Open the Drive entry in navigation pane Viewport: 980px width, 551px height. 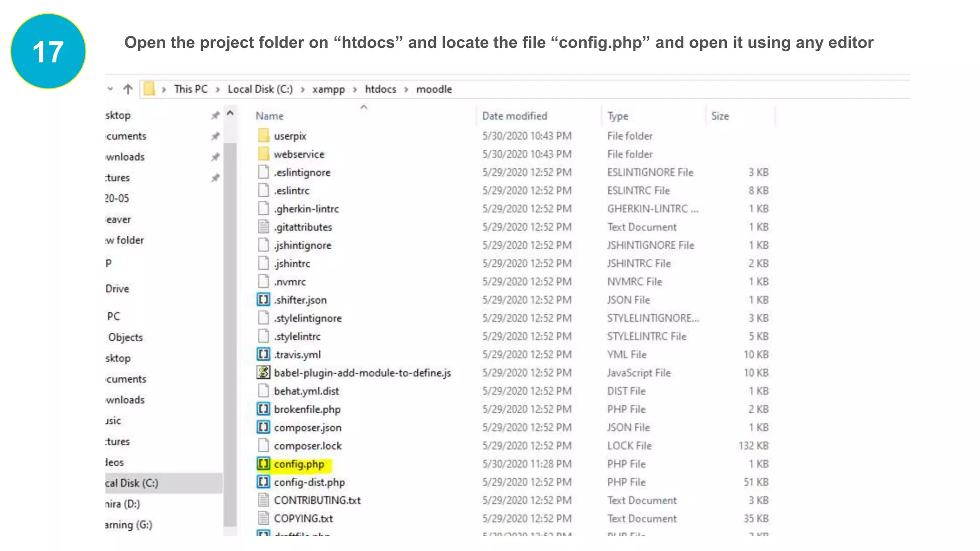(x=117, y=289)
